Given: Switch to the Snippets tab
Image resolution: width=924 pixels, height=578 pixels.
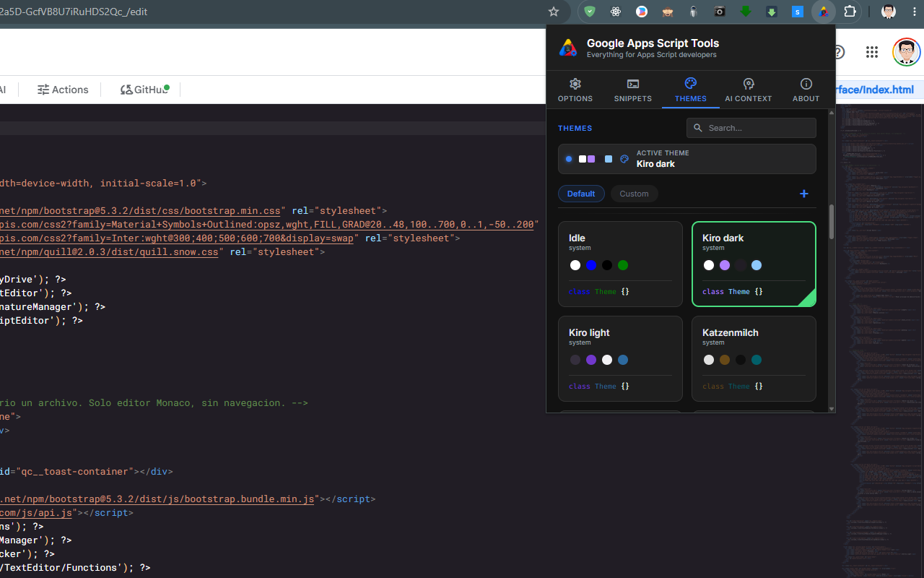Looking at the screenshot, I should click(633, 90).
